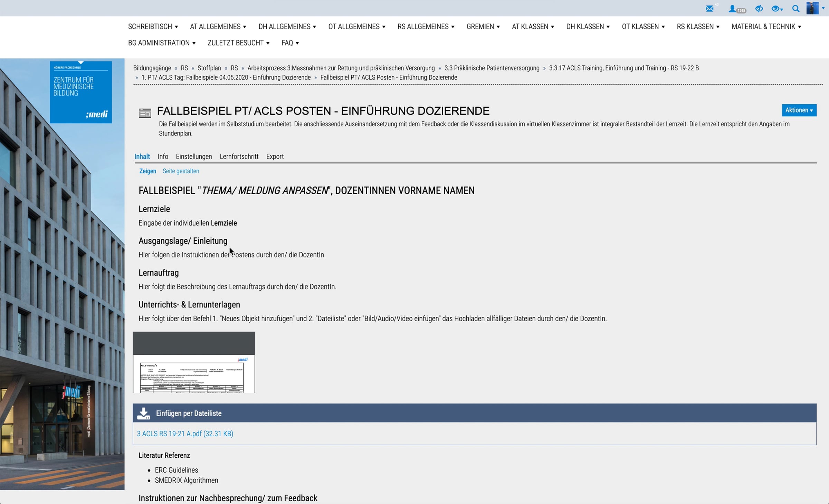Click the medi logo banner
This screenshot has height=504, width=829.
[80, 92]
